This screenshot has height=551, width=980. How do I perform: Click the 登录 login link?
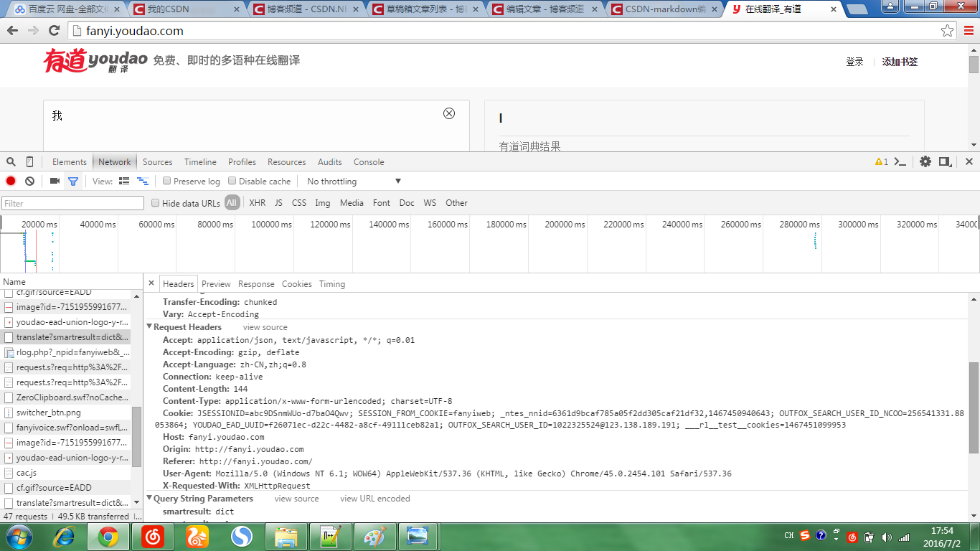pos(854,62)
